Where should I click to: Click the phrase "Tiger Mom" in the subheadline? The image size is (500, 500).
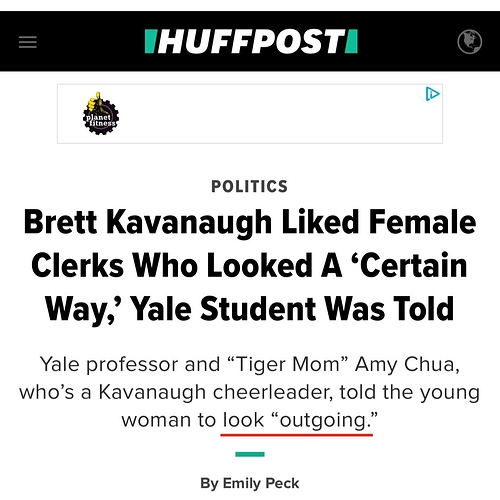click(287, 364)
